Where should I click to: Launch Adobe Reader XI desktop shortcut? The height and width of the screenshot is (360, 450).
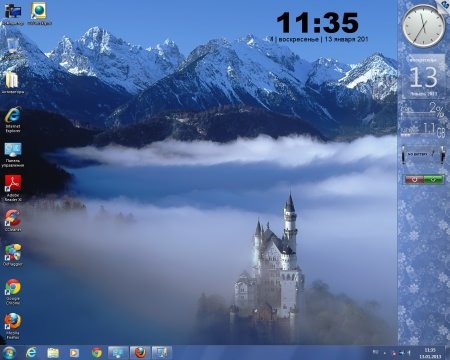pos(13,188)
